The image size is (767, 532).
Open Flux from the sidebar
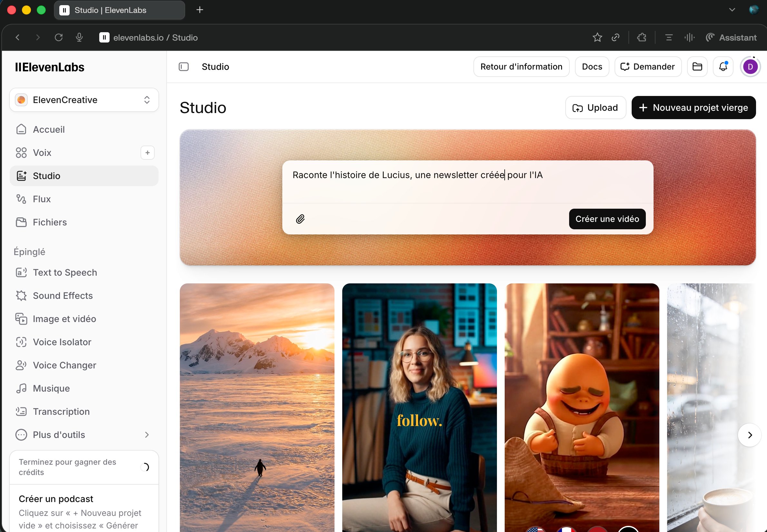tap(84, 199)
